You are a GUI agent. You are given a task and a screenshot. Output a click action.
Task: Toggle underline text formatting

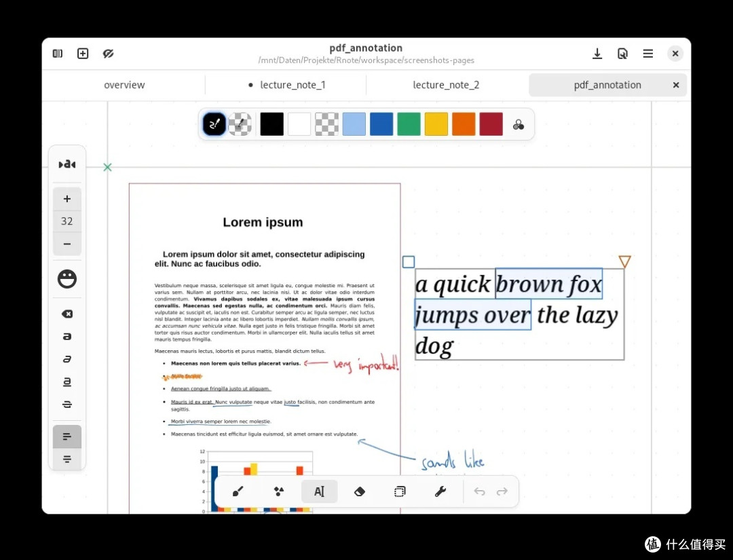coord(67,382)
